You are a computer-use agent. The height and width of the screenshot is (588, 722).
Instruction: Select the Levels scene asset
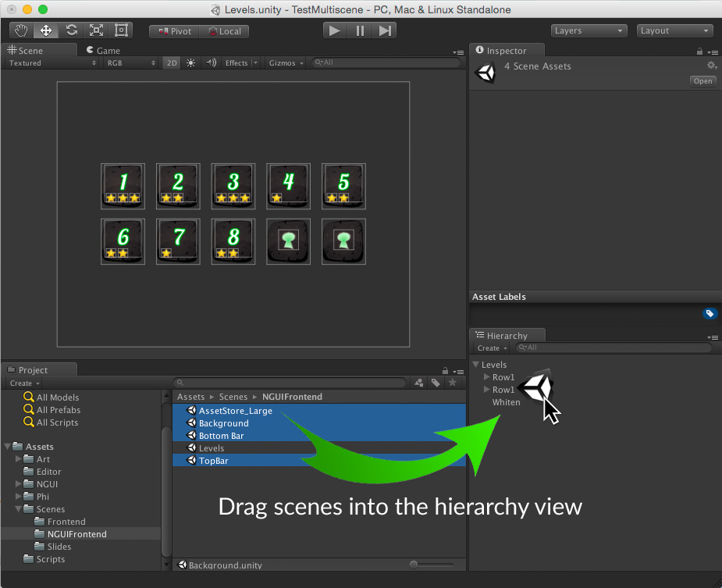[x=319, y=448]
